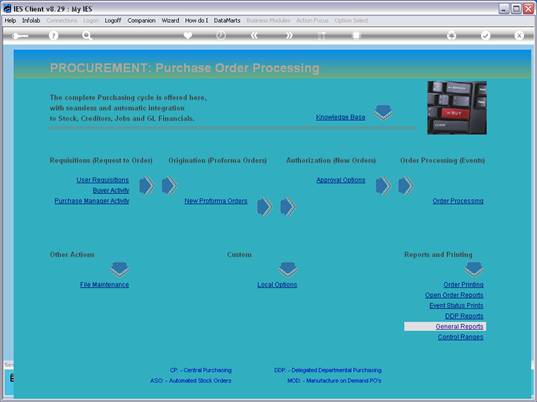
Task: Select the highlighted General Reports link
Action: (459, 326)
